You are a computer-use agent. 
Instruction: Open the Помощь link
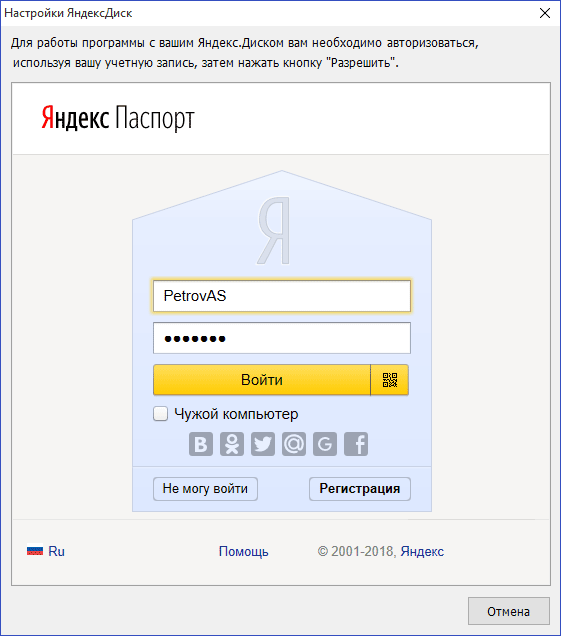[243, 552]
